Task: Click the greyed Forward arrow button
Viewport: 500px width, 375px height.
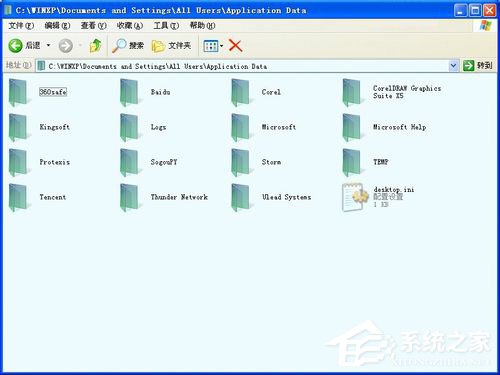Action: pyautogui.click(x=66, y=46)
